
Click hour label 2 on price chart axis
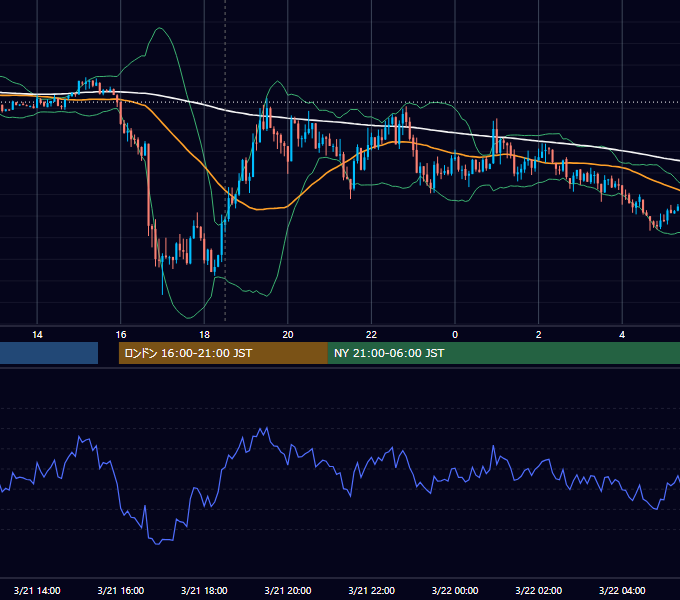point(539,335)
